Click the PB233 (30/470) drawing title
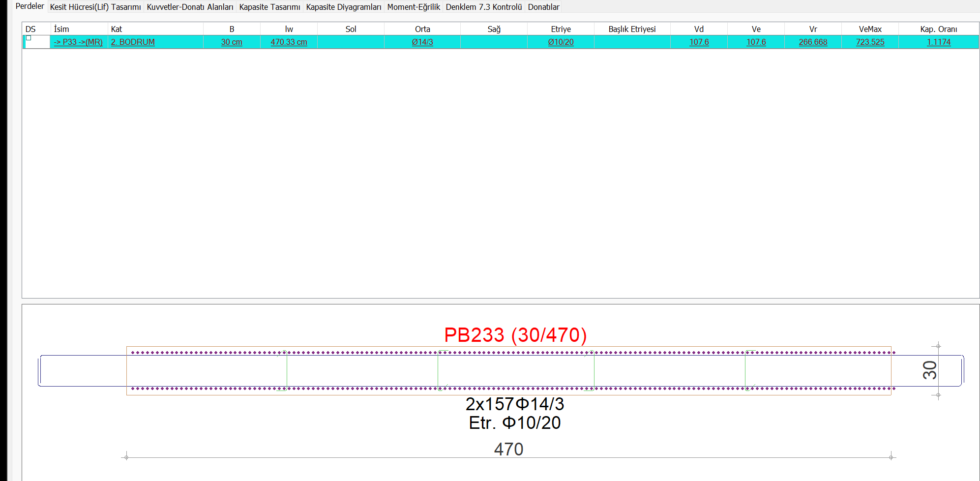The width and height of the screenshot is (980, 481). (515, 335)
